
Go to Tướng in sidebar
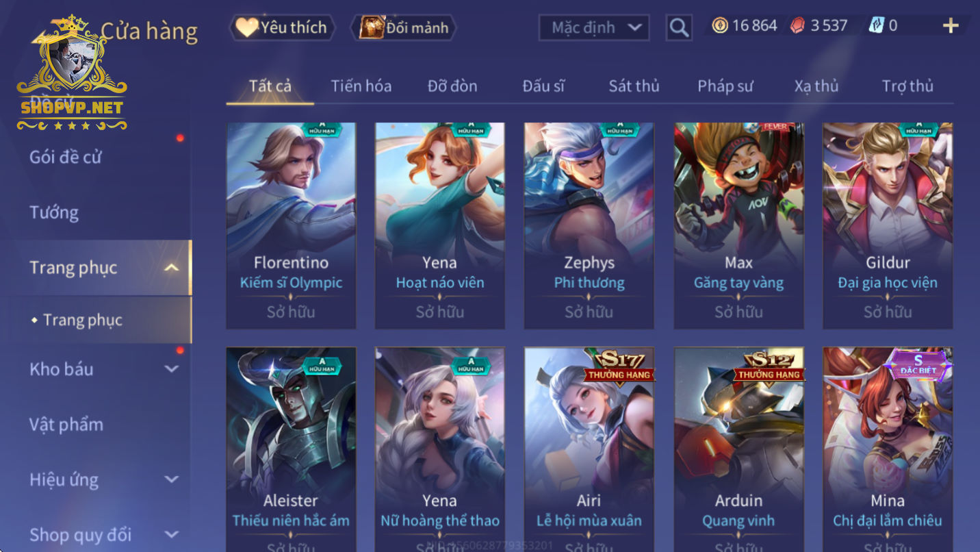pos(54,212)
